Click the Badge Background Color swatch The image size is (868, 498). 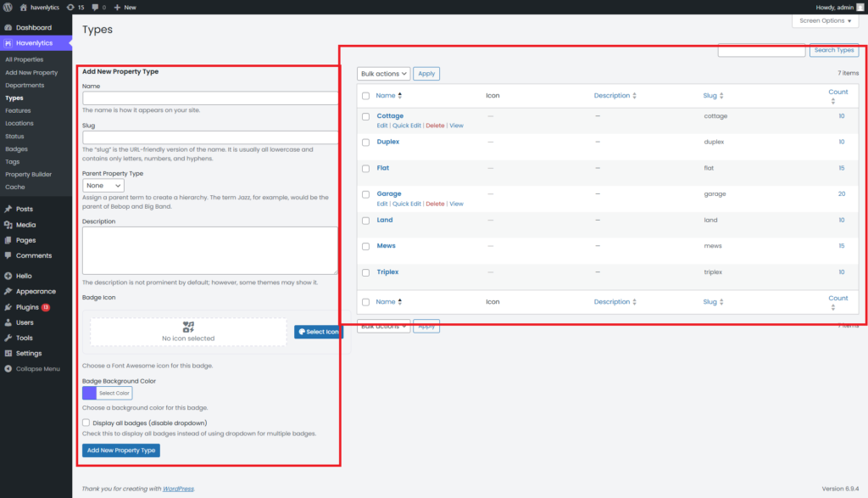click(89, 394)
